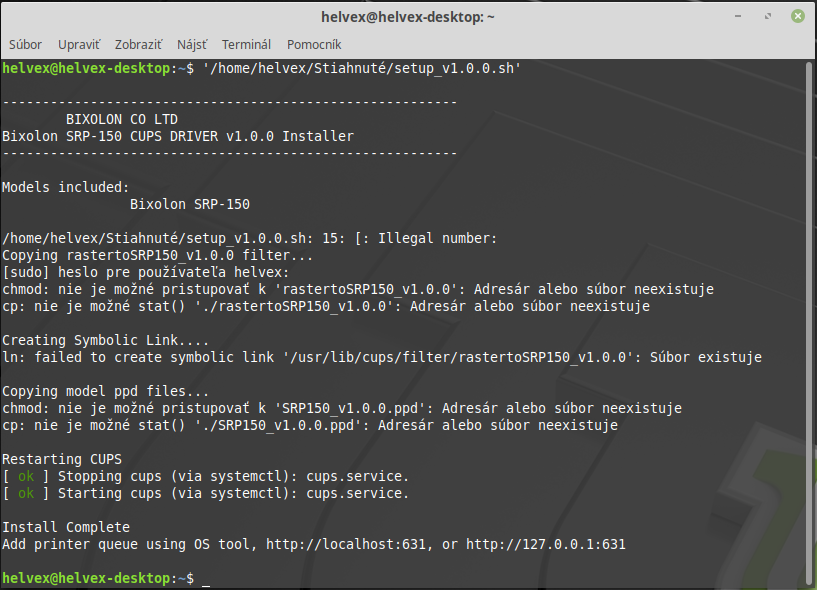Image resolution: width=817 pixels, height=590 pixels.
Task: Click the cp stat() error for './SRP150_v1.0.0.ppd'
Action: [310, 425]
